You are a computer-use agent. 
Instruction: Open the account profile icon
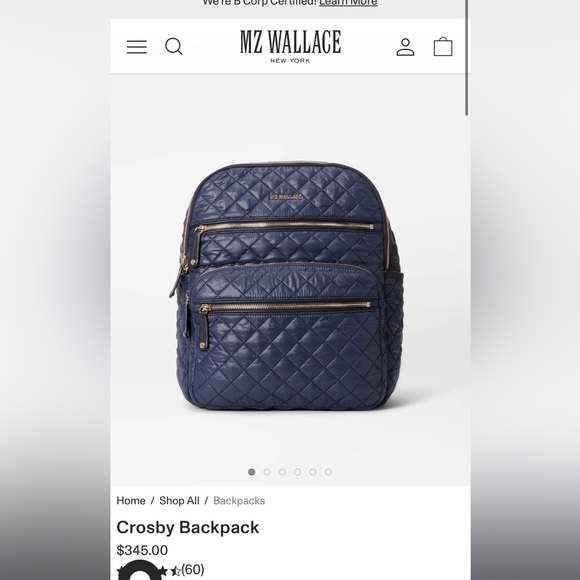click(405, 47)
